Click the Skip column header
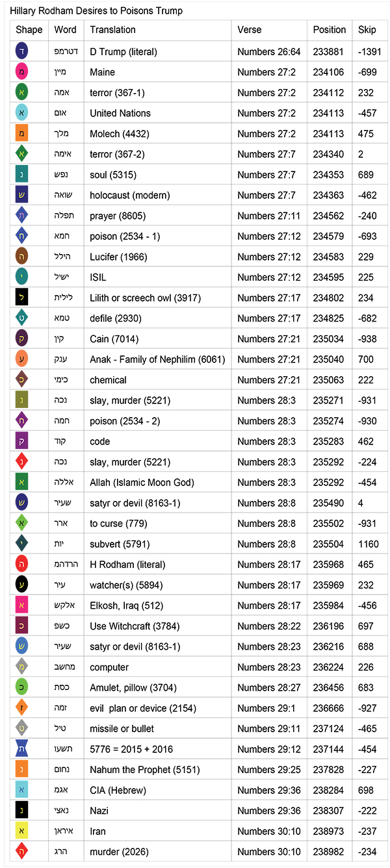The image size is (390, 868). (x=367, y=30)
